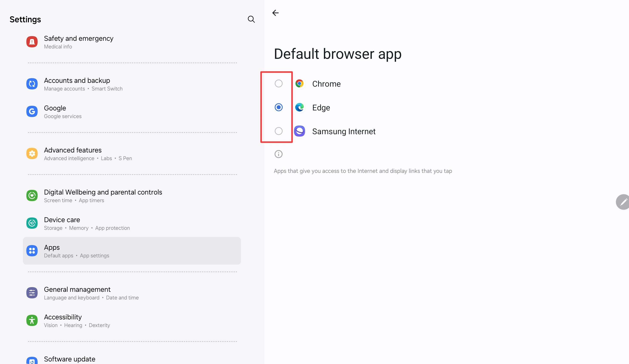629x364 pixels.
Task: Click the Edge browser icon
Action: [300, 107]
